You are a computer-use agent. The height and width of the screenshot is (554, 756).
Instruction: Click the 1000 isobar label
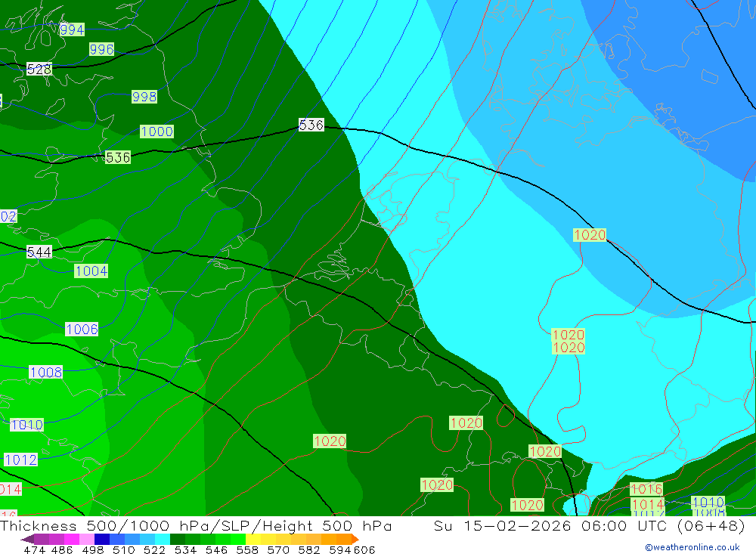click(156, 132)
